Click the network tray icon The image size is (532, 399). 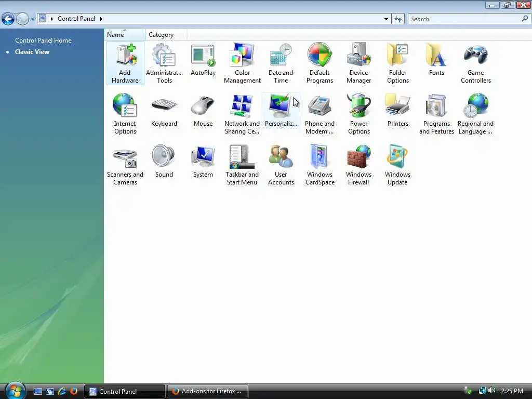pos(482,391)
